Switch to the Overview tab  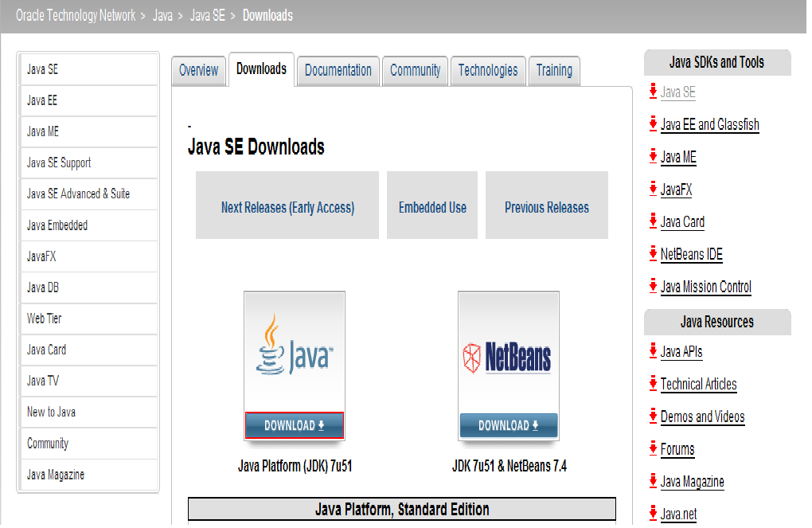199,71
